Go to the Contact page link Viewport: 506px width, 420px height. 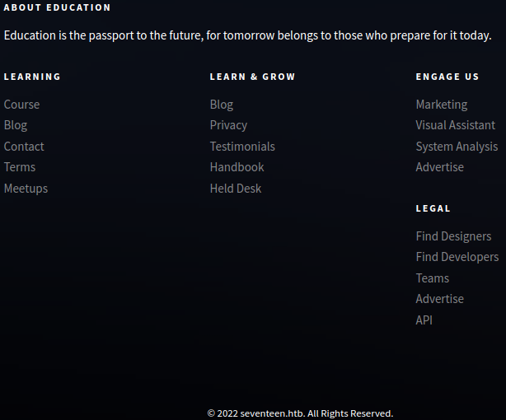24,147
